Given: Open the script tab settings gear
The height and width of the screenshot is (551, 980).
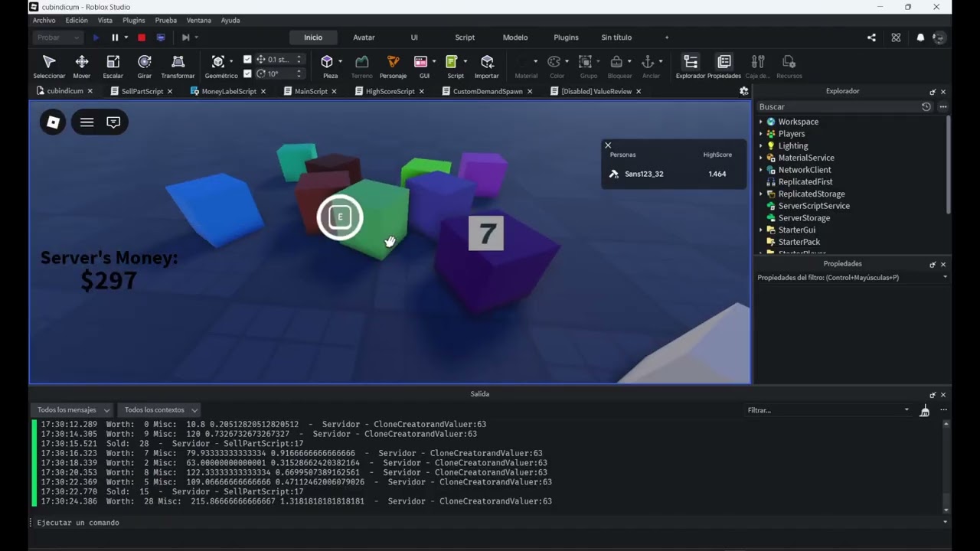Looking at the screenshot, I should coord(743,91).
